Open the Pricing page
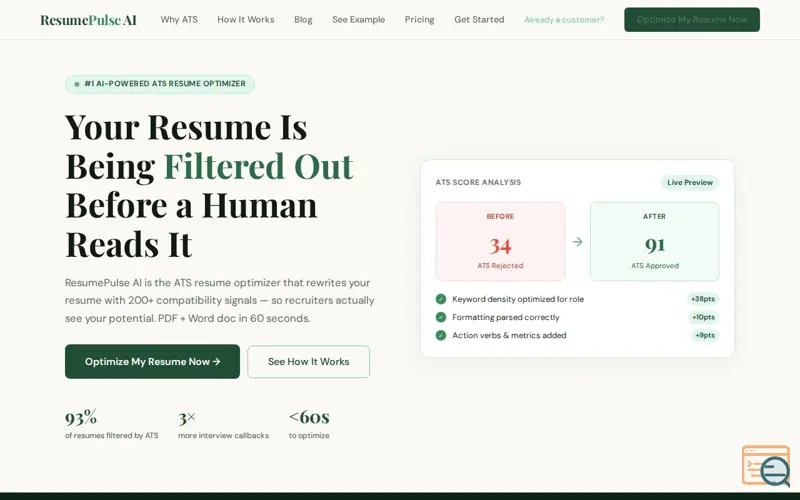The height and width of the screenshot is (500, 800). [x=419, y=19]
